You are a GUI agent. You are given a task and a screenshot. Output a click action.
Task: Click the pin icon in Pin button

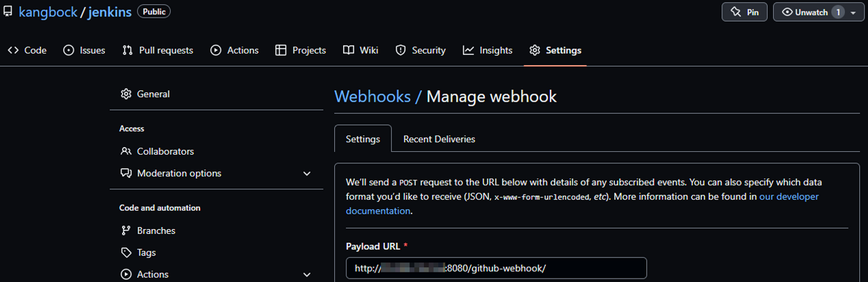(736, 12)
